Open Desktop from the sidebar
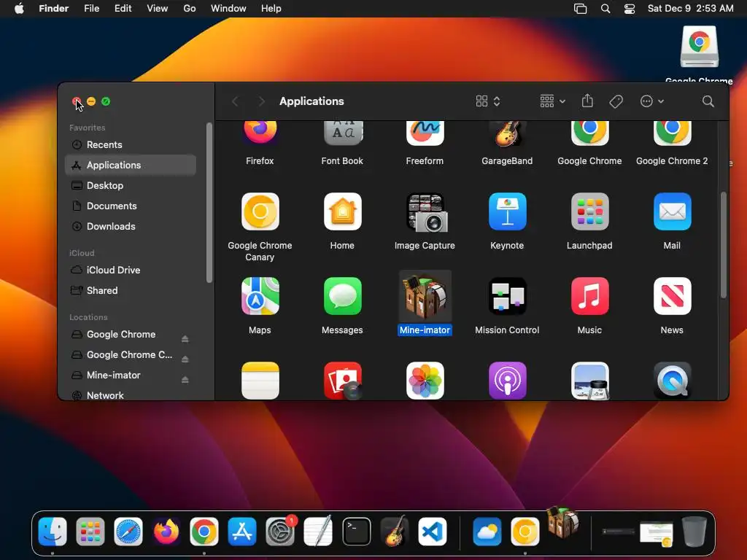The height and width of the screenshot is (560, 747). tap(131, 186)
